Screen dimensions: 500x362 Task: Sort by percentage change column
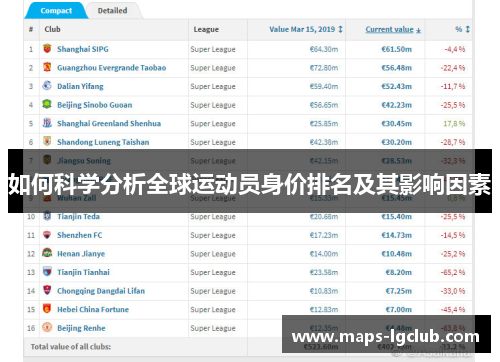pyautogui.click(x=463, y=29)
